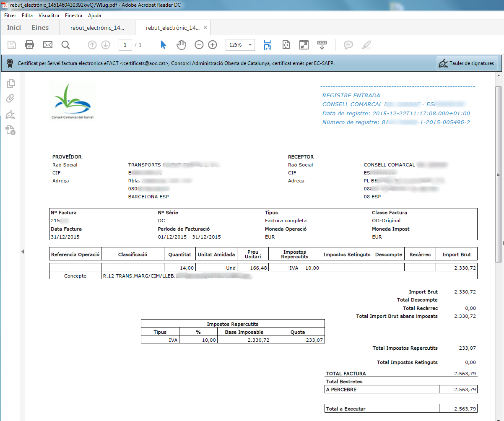Open the Visualitza menu
504x421 pixels.
tap(49, 16)
